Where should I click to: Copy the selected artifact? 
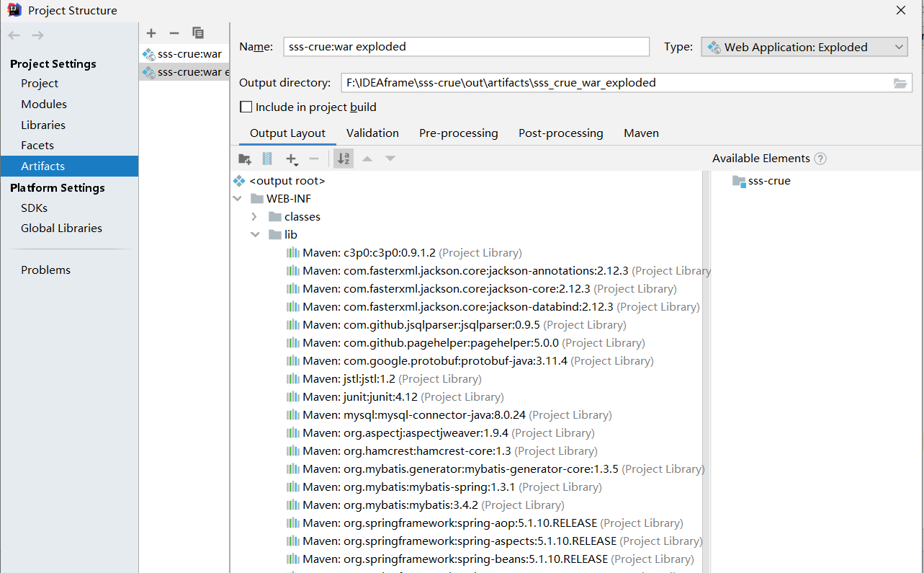198,33
